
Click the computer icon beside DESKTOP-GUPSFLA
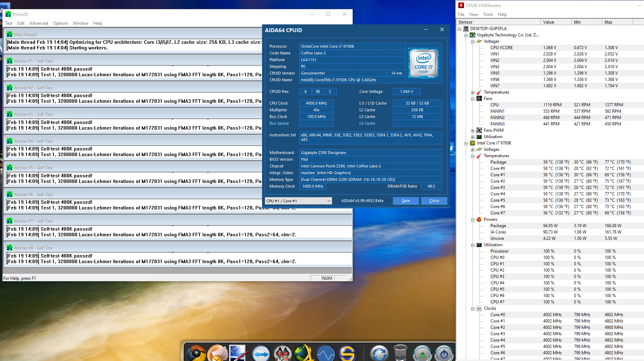click(x=466, y=29)
